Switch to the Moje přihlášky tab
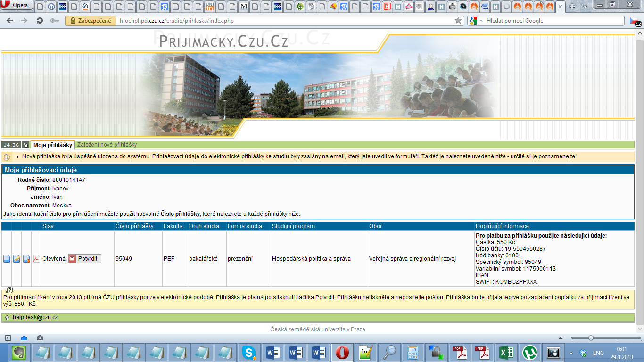This screenshot has width=644, height=362. pos(52,145)
